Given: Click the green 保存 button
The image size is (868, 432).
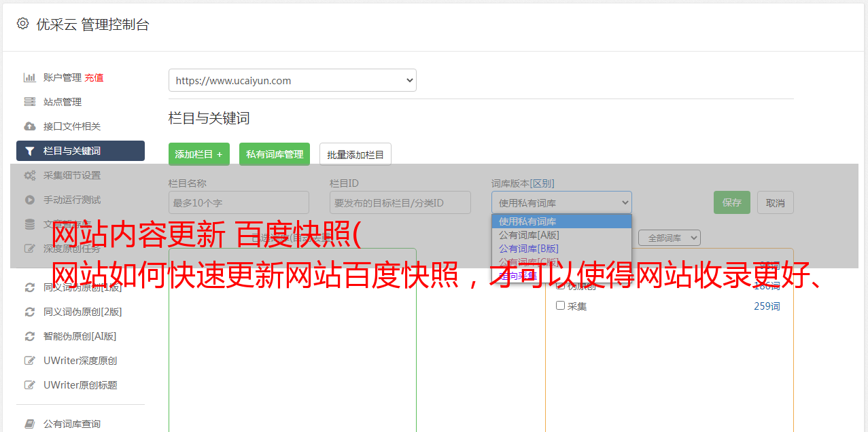Looking at the screenshot, I should (732, 202).
